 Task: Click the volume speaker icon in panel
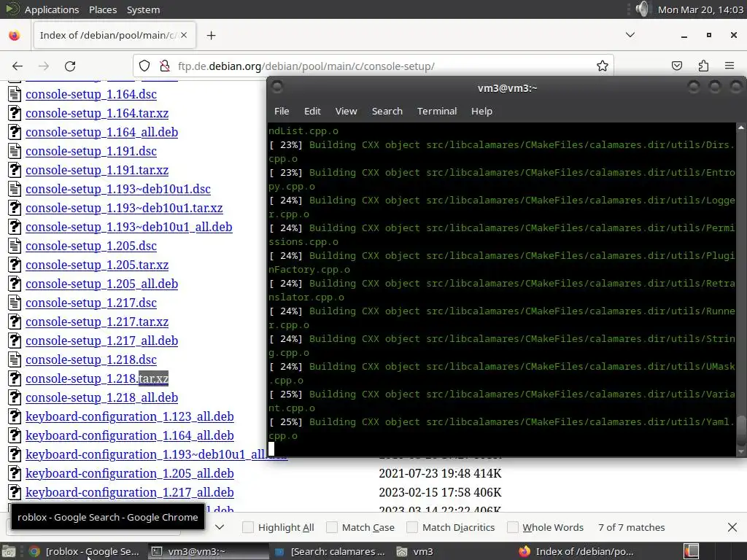coord(643,9)
